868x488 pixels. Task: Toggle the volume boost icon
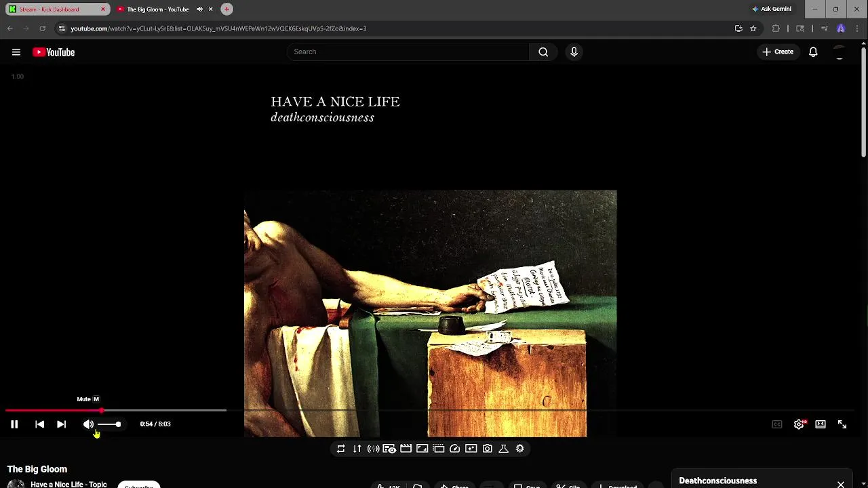(x=373, y=449)
